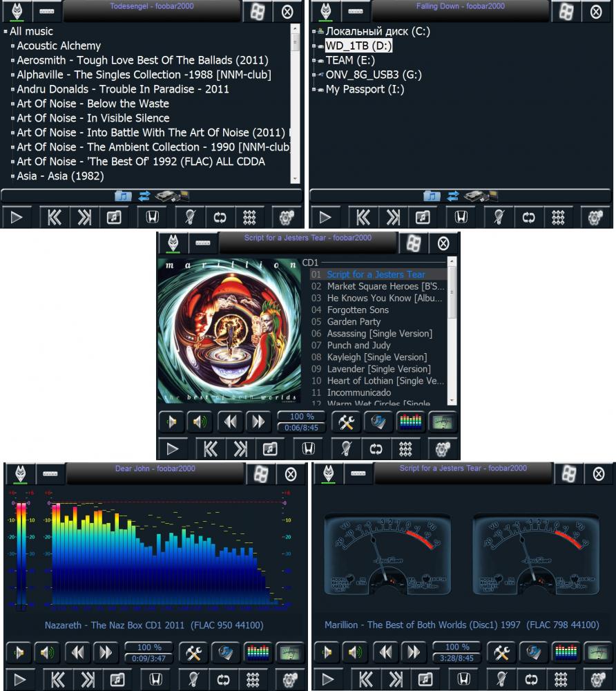
Task: Click music library folder icon in Falling Down window
Action: 432,196
